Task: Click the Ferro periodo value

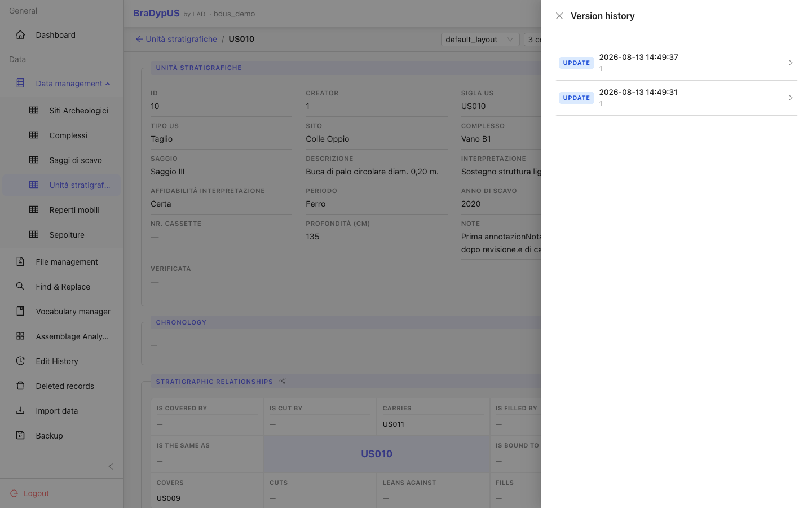Action: [x=316, y=204]
